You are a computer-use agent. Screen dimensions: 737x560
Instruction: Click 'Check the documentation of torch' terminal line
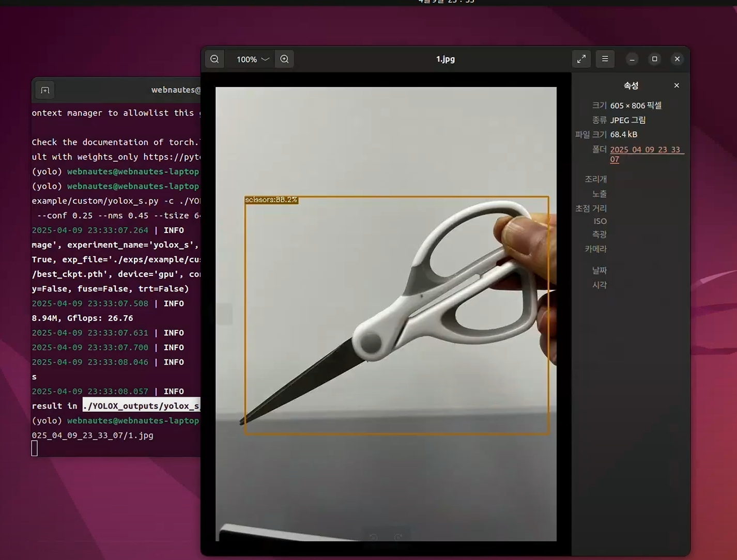click(x=116, y=142)
